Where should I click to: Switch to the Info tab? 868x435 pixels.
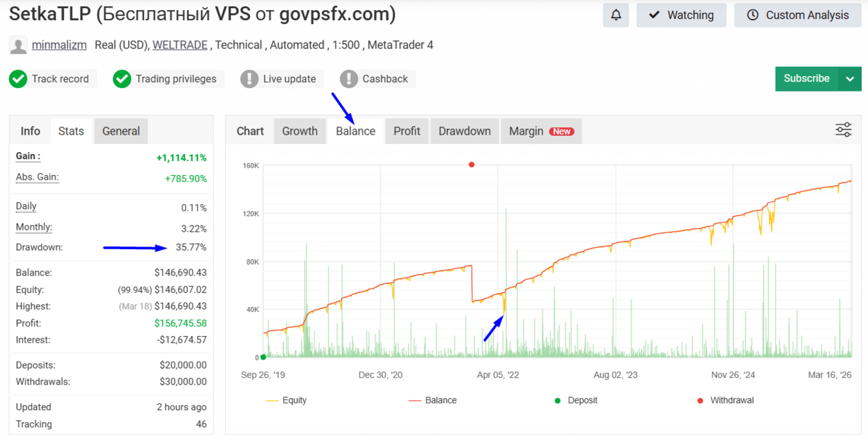(30, 131)
